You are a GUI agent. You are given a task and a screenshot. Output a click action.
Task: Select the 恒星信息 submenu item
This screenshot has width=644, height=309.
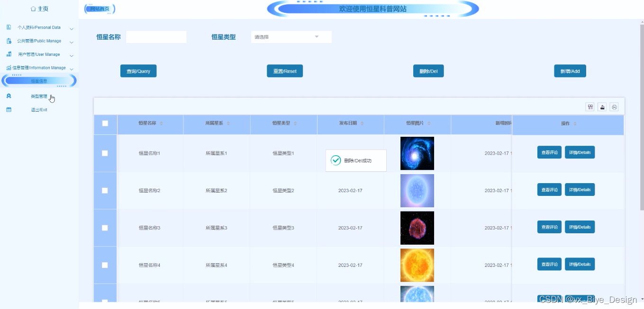point(39,81)
